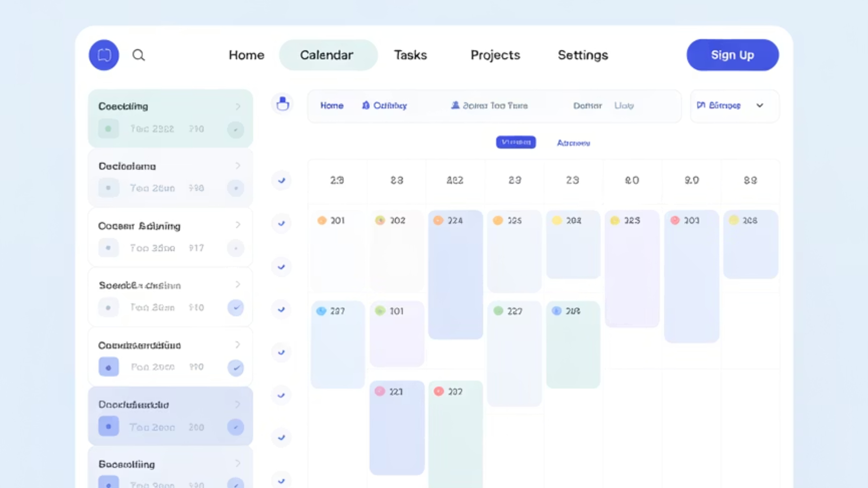Click the lock icon left of the toolbar

coord(282,104)
